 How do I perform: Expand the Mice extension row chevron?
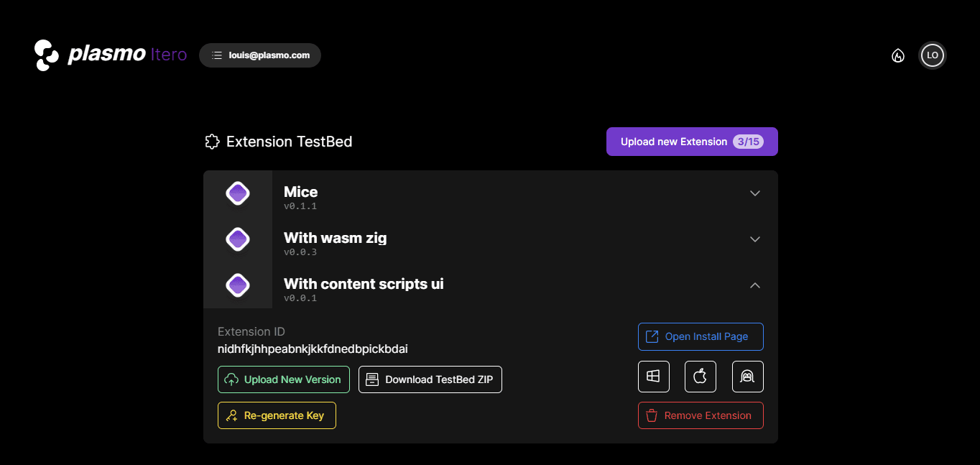(755, 193)
